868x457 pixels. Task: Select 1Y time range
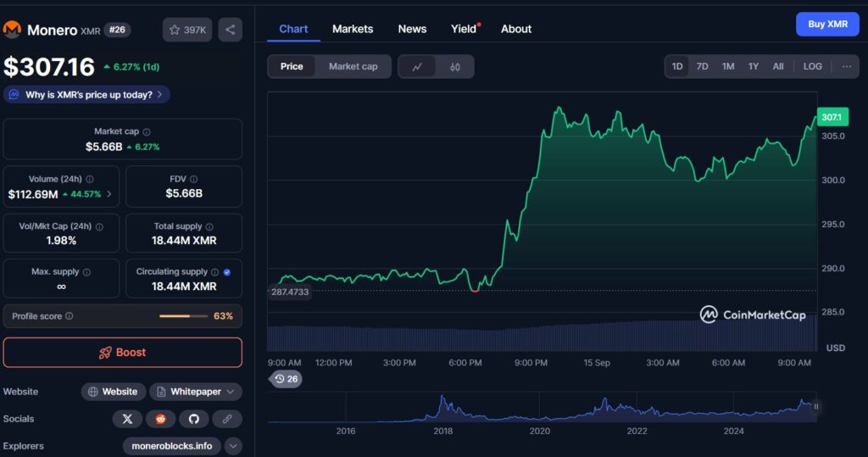click(x=754, y=66)
